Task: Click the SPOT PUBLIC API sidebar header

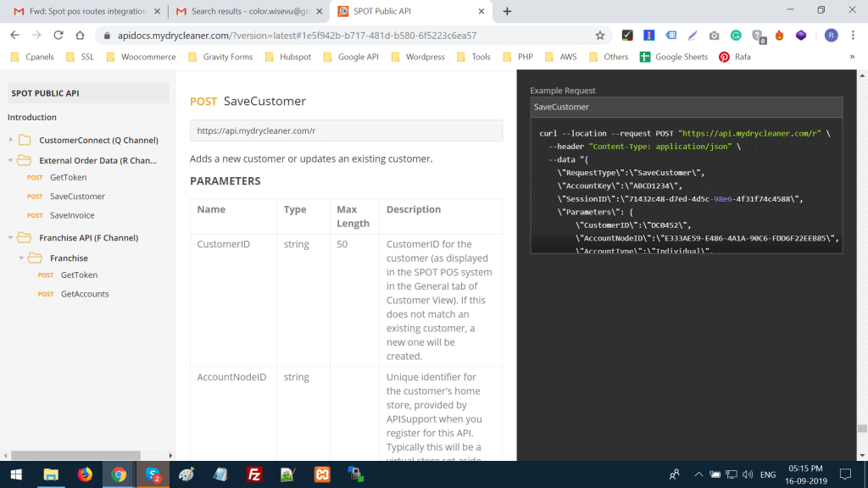Action: click(x=88, y=93)
